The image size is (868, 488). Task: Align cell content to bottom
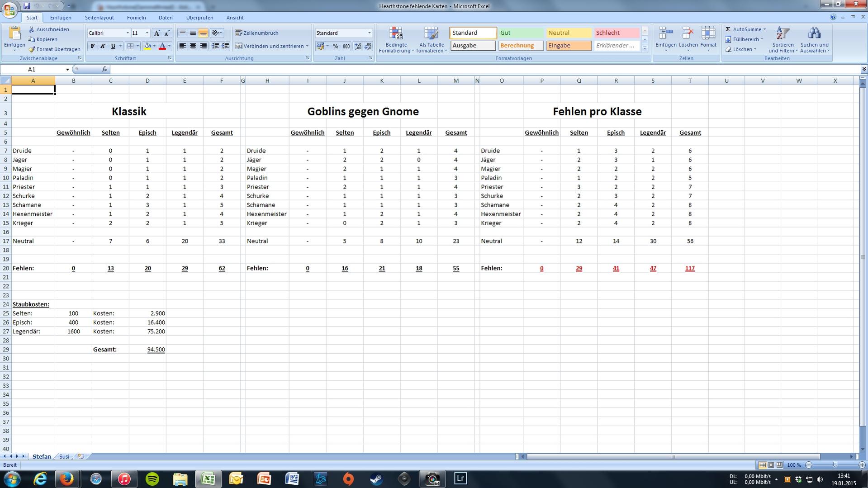pos(203,33)
